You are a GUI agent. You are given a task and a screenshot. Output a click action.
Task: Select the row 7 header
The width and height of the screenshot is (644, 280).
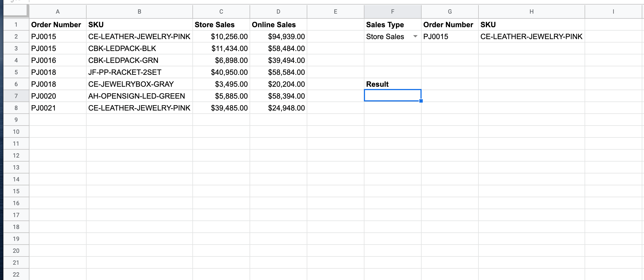click(16, 96)
